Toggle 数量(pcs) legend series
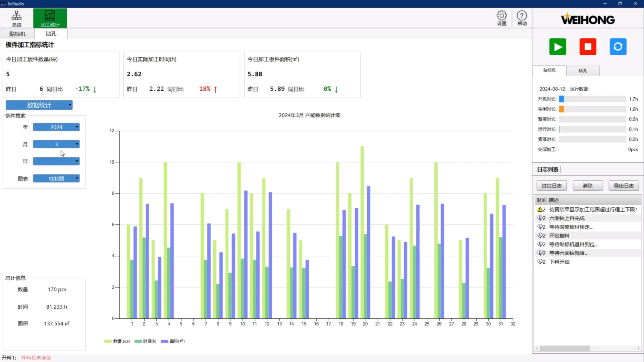This screenshot has height=362, width=644. pos(117,341)
